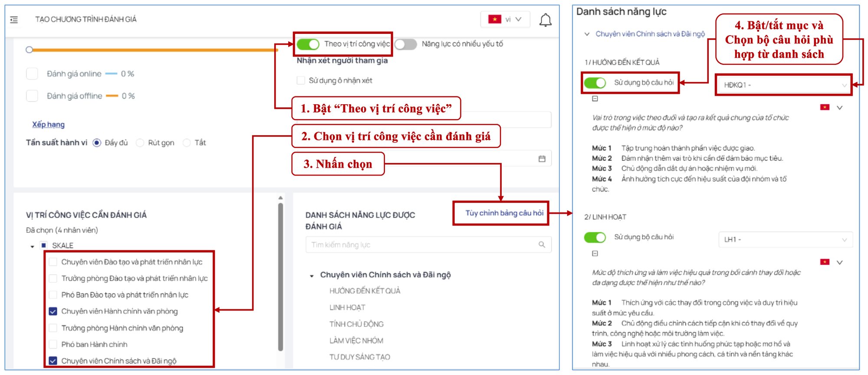Select the Rút gọn radio option
This screenshot has height=375, width=868.
pos(140,143)
